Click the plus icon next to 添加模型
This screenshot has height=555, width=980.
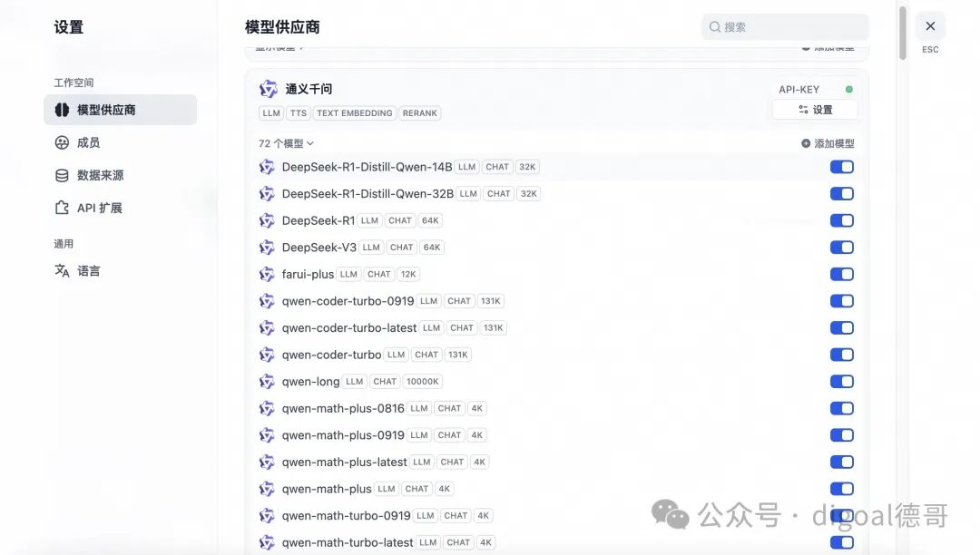click(x=806, y=143)
